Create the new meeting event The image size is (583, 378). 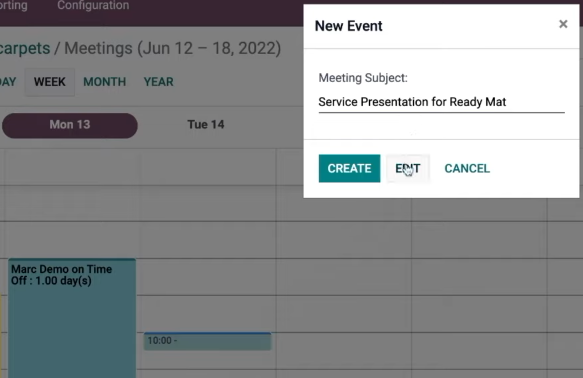[x=349, y=168]
